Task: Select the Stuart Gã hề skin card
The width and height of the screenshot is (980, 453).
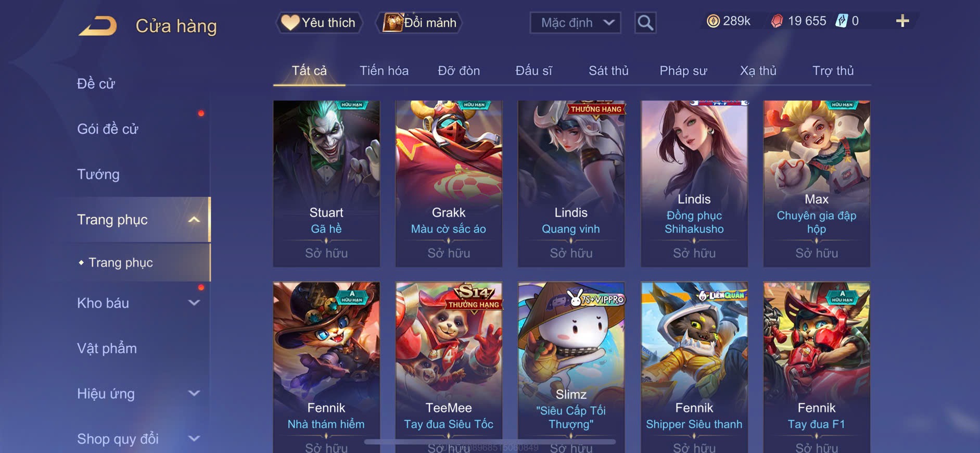Action: (x=326, y=184)
